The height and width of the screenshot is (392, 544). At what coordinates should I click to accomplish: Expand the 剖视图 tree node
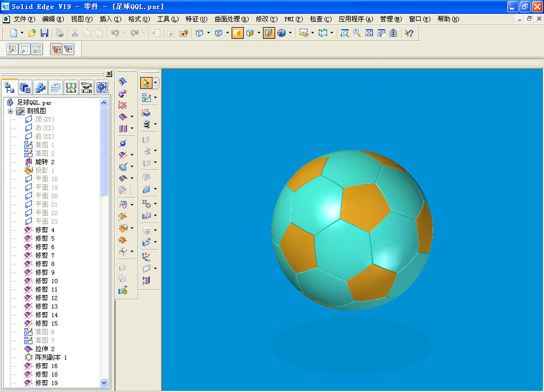click(11, 112)
